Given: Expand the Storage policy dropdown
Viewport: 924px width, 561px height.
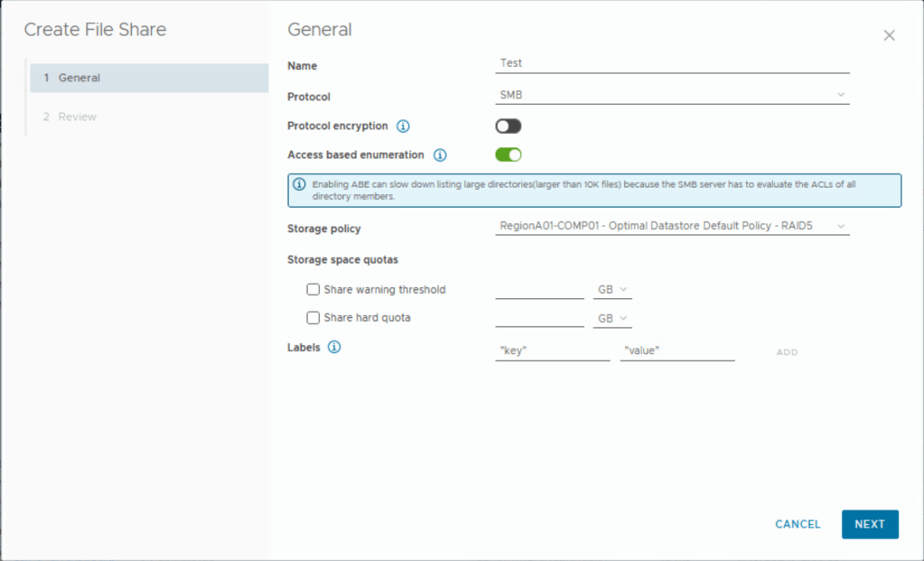Looking at the screenshot, I should point(672,226).
